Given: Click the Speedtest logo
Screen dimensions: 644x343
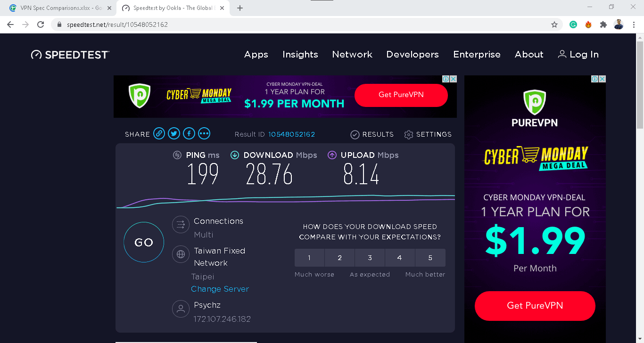Looking at the screenshot, I should pos(69,54).
